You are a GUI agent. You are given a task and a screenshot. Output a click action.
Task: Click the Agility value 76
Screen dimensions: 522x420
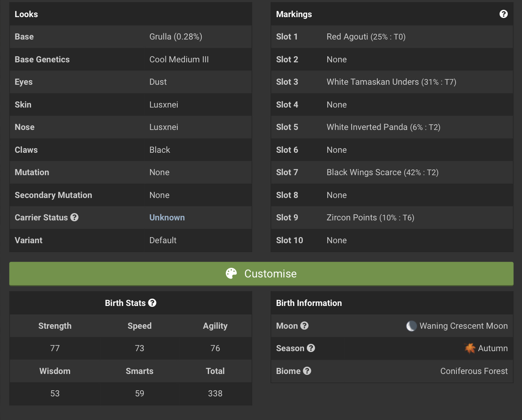pyautogui.click(x=215, y=348)
